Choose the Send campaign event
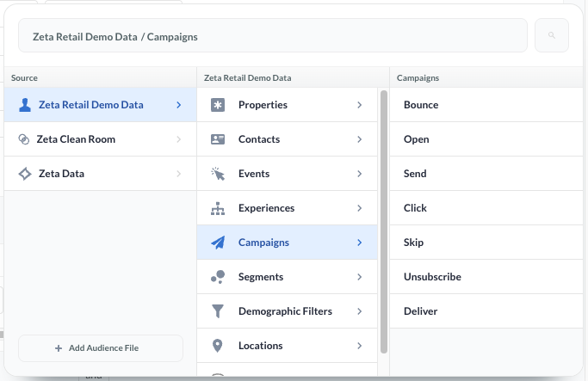This screenshot has width=588, height=381. (486, 174)
